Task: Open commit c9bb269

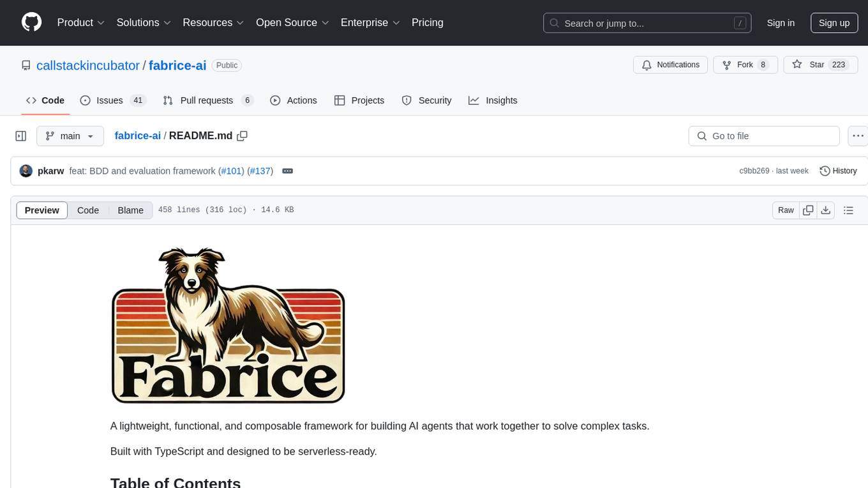Action: pyautogui.click(x=754, y=171)
